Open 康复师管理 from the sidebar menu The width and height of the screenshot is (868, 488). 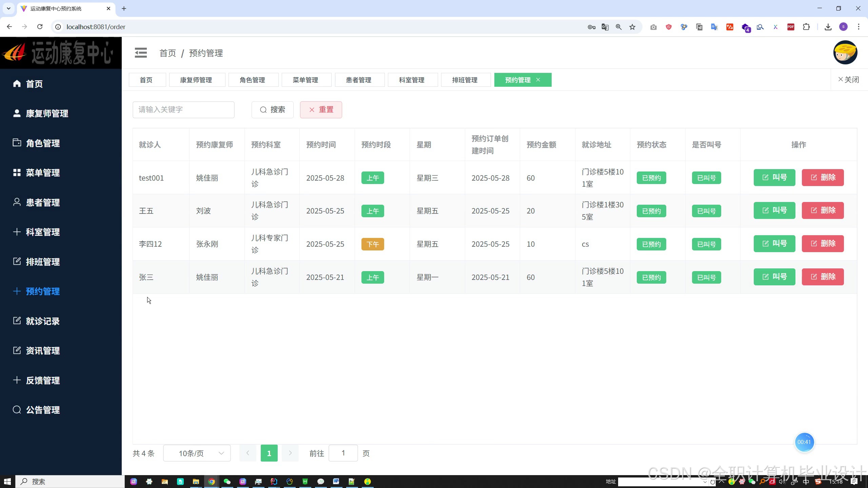tap(47, 113)
